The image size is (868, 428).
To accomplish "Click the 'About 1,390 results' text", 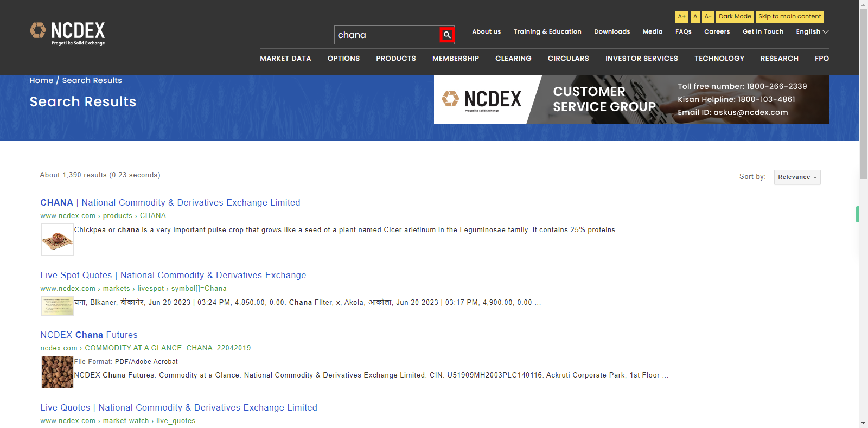I will coord(100,175).
